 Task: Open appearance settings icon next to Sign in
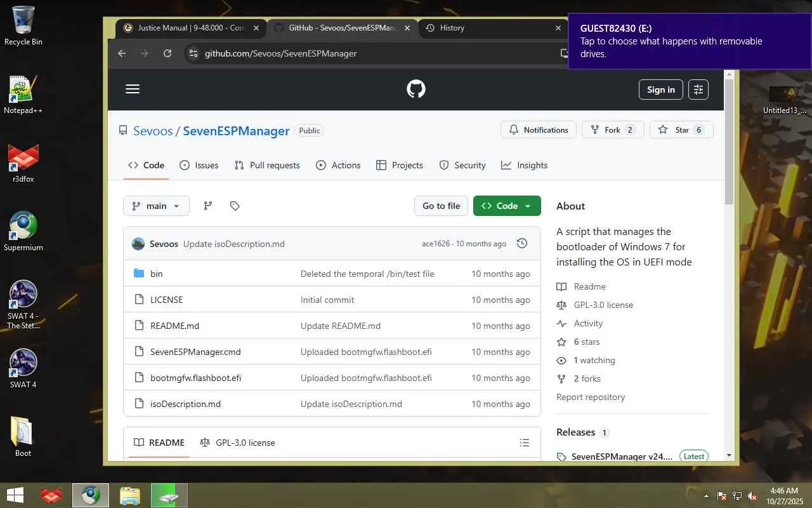point(698,90)
